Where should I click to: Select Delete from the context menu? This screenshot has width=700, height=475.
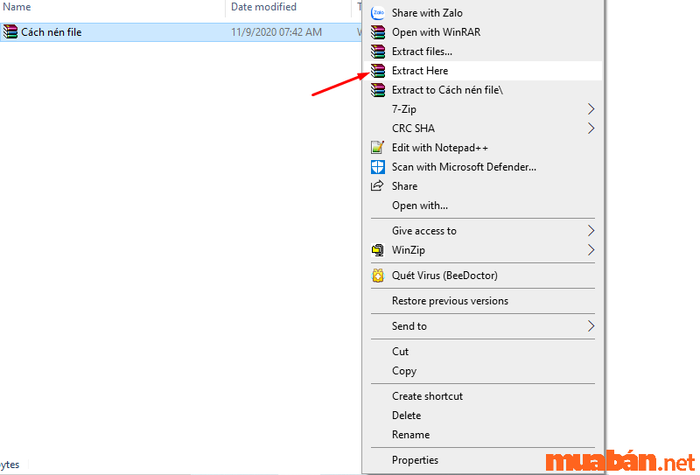coord(483,416)
